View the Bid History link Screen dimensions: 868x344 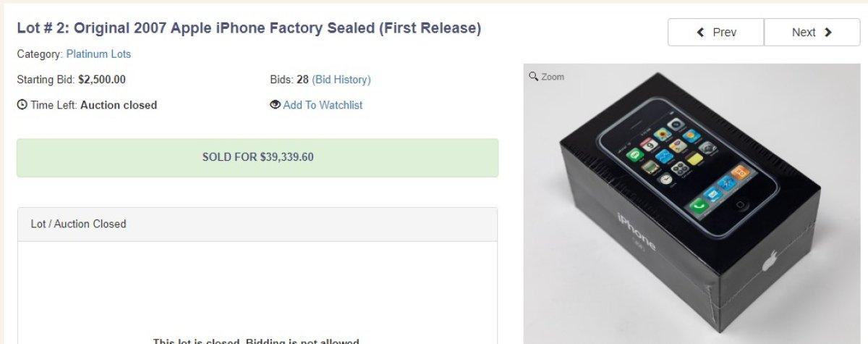tap(341, 80)
